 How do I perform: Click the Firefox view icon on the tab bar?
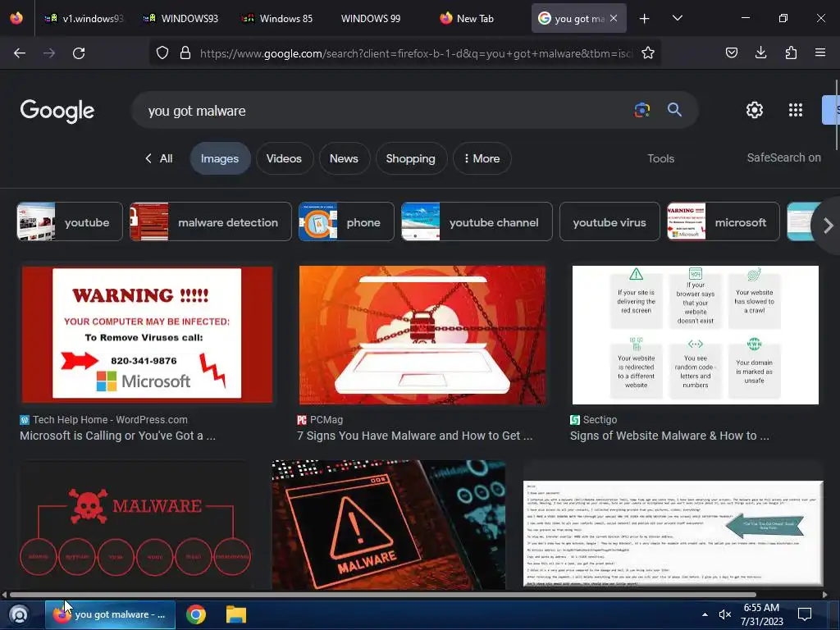16,18
